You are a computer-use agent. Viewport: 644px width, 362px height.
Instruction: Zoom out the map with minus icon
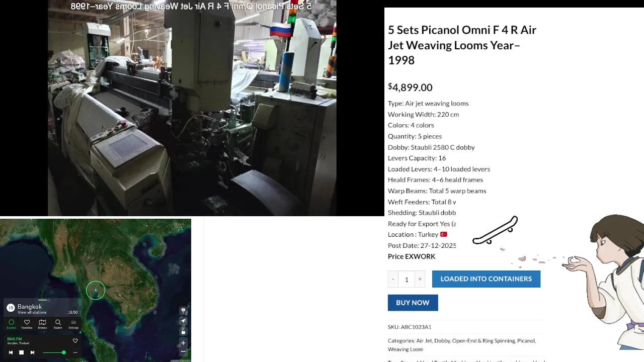click(x=183, y=351)
